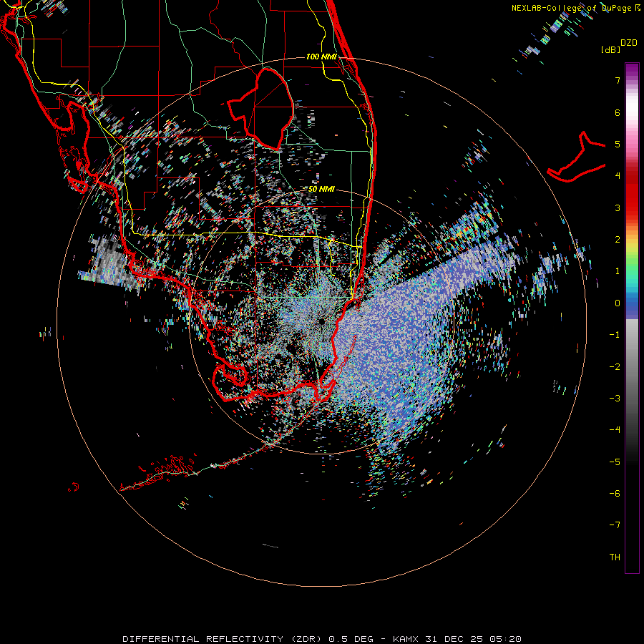Image resolution: width=644 pixels, height=644 pixels.
Task: Click the 5 value on the color scale
Action: 618,144
